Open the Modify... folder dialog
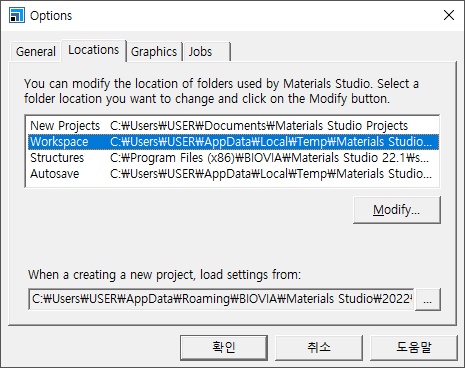Image resolution: width=465 pixels, height=368 pixels. 397,210
